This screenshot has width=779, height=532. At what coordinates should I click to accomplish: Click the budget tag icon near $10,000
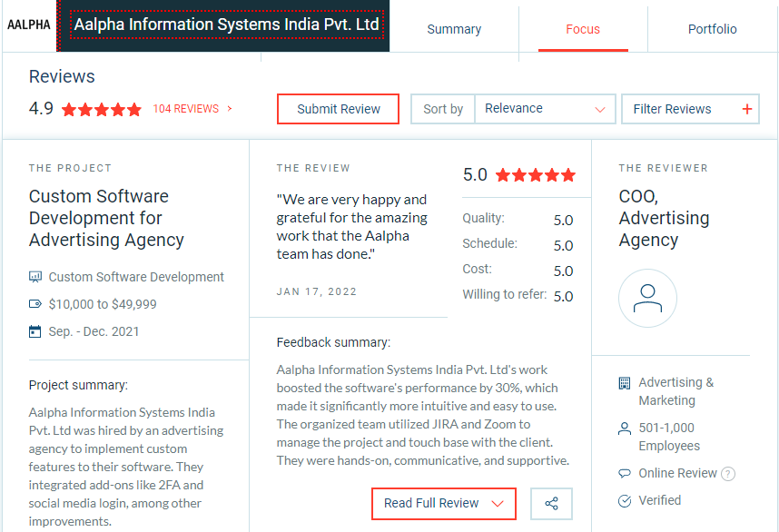click(35, 304)
